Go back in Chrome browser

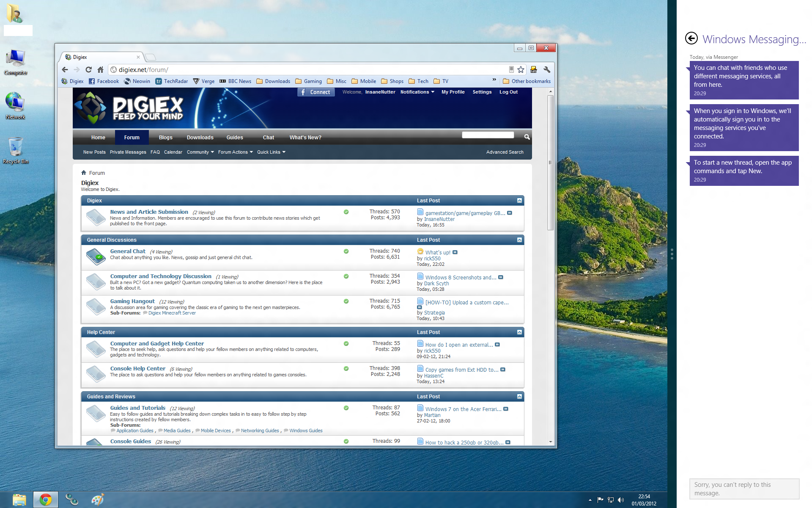click(x=65, y=70)
